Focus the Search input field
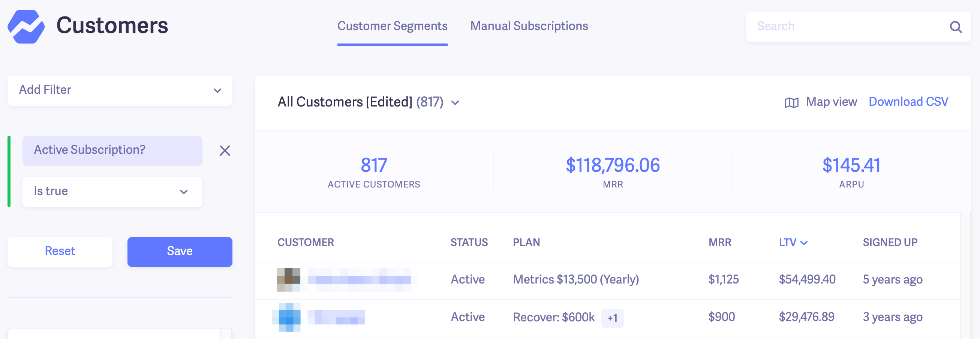Image resolution: width=980 pixels, height=339 pixels. click(848, 26)
